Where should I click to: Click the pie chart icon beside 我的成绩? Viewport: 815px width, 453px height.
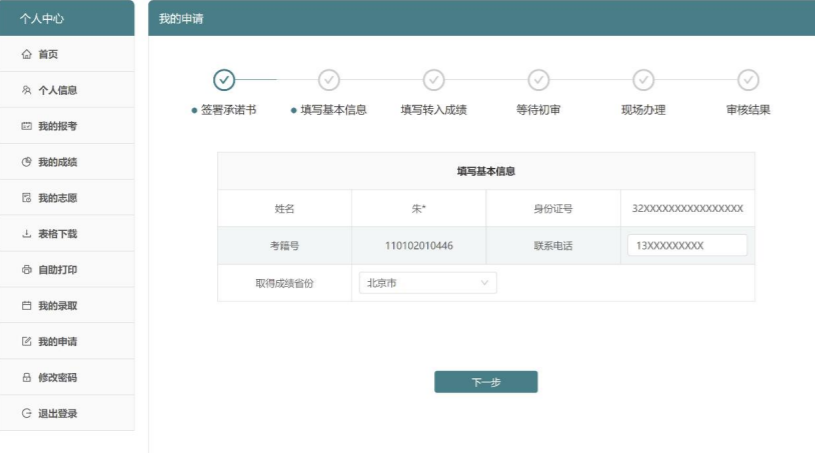(x=27, y=162)
